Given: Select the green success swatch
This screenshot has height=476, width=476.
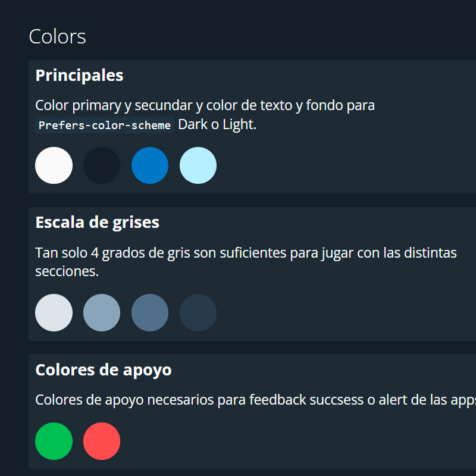Looking at the screenshot, I should point(54,441).
